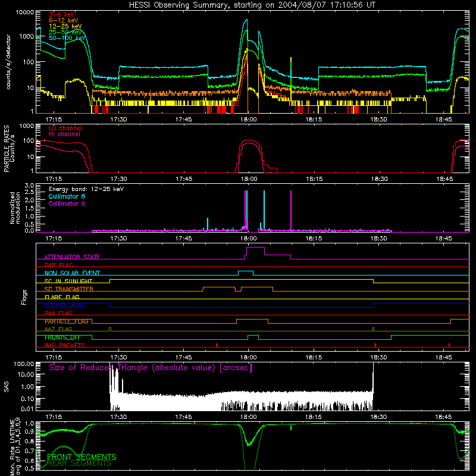
Task: Click the 0.9 tick value on the livetime axis
Action: [29, 432]
